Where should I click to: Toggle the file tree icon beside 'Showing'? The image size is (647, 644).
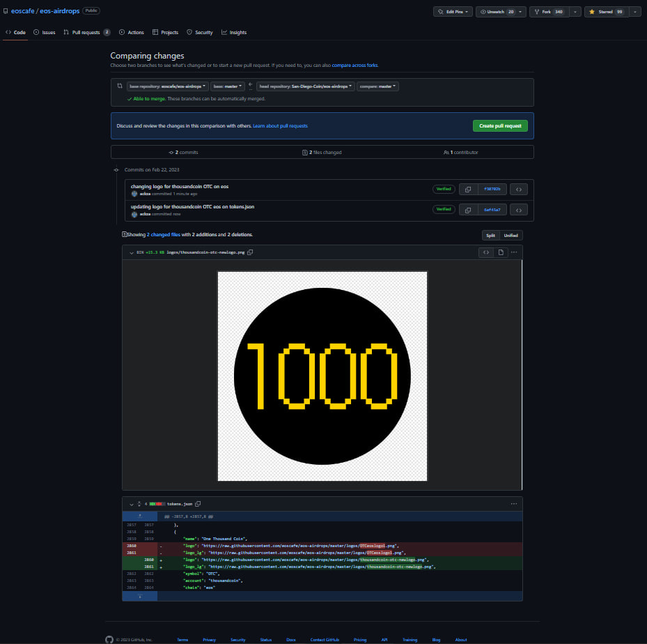(124, 234)
